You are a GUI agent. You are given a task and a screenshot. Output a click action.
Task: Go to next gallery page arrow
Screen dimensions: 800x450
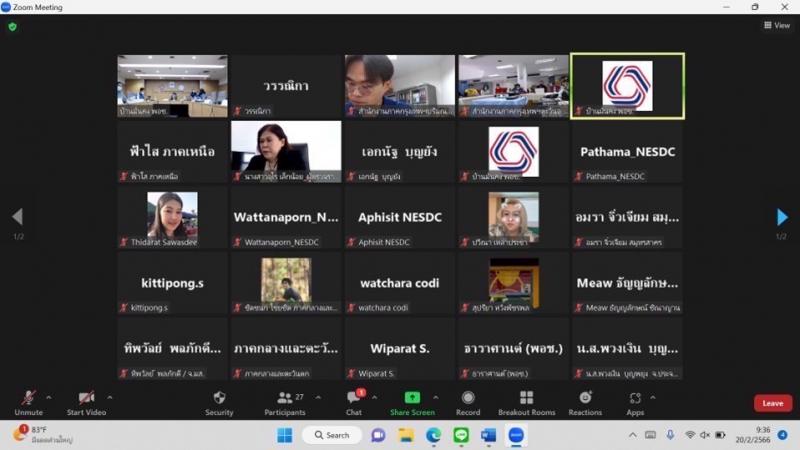click(782, 217)
